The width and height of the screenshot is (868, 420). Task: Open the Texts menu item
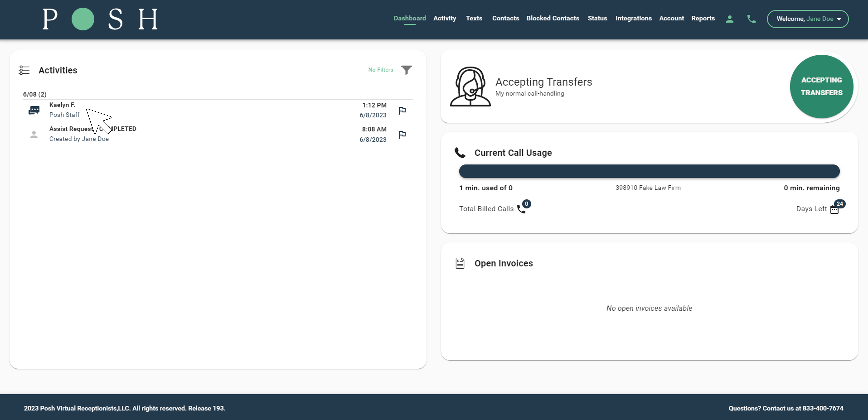click(x=474, y=19)
